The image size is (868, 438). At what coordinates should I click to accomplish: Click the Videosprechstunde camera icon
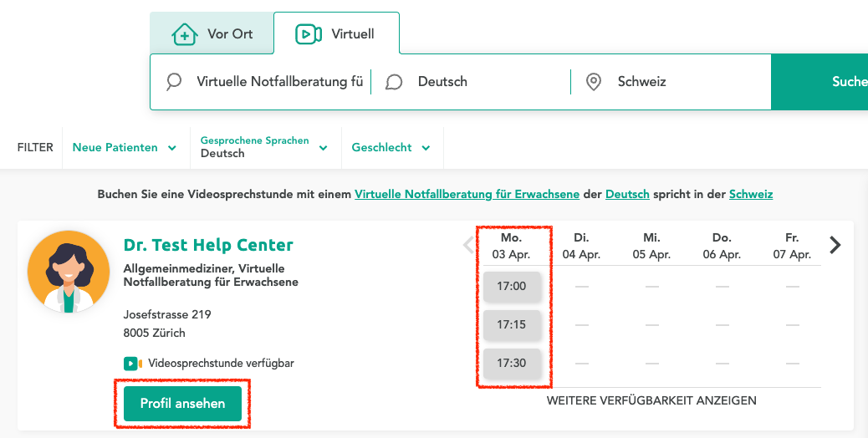[x=132, y=364]
